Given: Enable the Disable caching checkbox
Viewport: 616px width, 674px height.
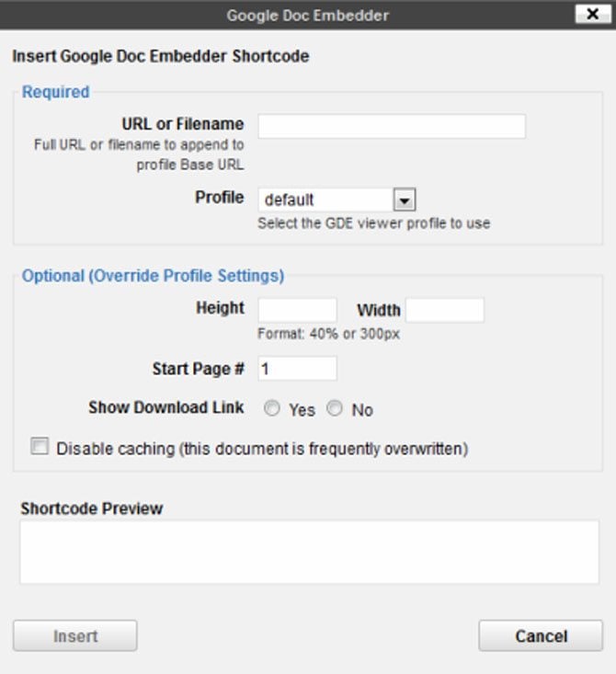Looking at the screenshot, I should tap(40, 448).
